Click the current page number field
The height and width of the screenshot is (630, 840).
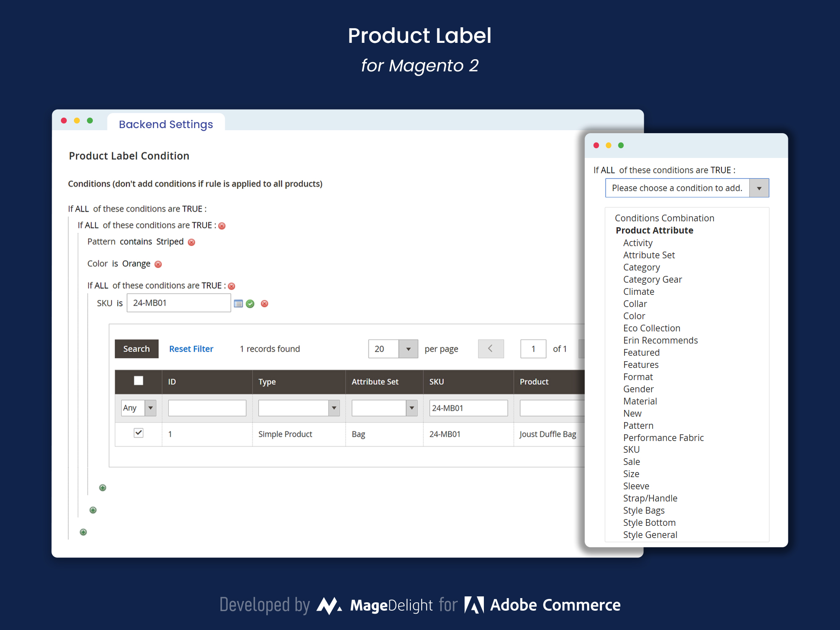pyautogui.click(x=533, y=349)
